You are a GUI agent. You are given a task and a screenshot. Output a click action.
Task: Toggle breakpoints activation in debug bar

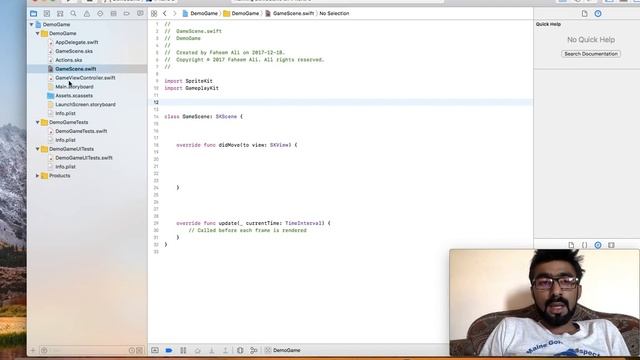click(169, 350)
